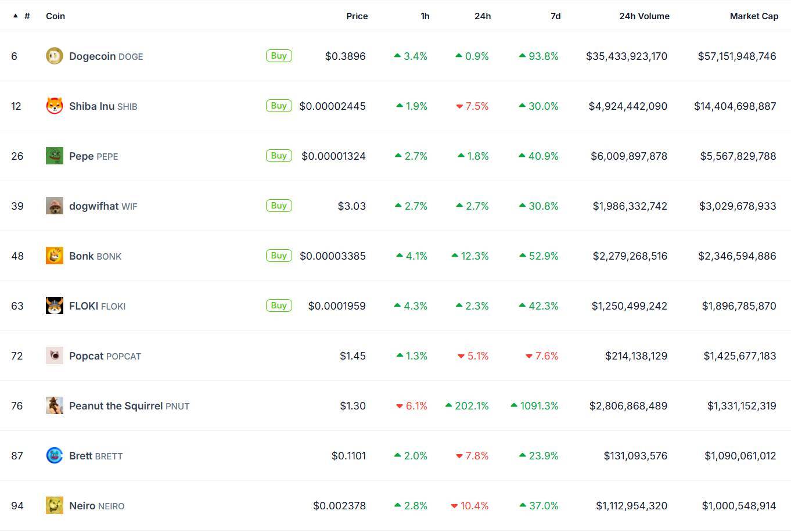Click the FLOKI coin logo
This screenshot has height=532, width=791.
point(55,305)
